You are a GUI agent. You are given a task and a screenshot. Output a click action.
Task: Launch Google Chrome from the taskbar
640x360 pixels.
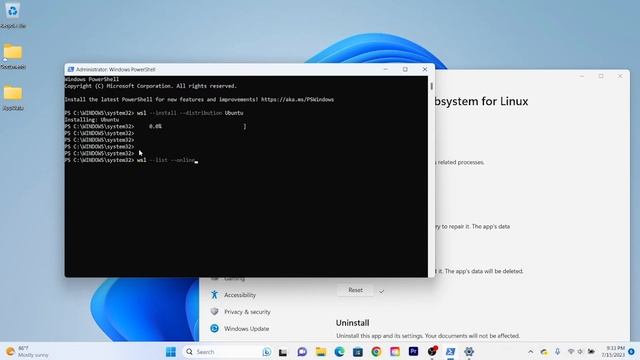(376, 351)
